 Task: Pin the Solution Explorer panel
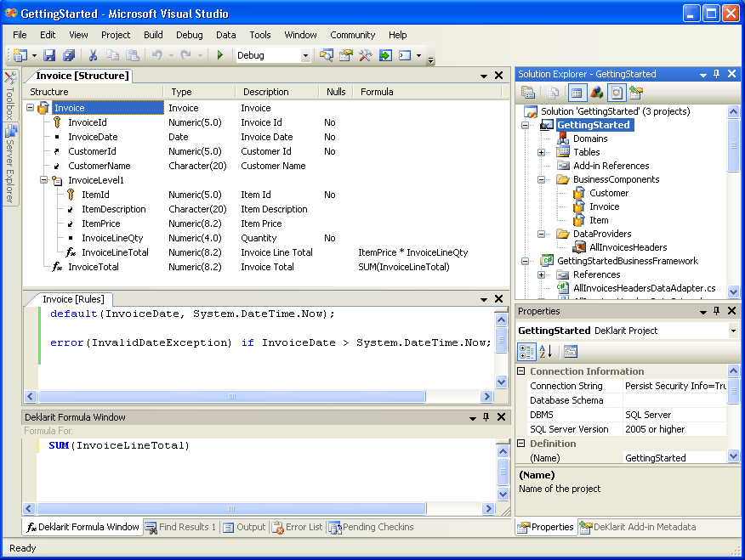click(716, 74)
